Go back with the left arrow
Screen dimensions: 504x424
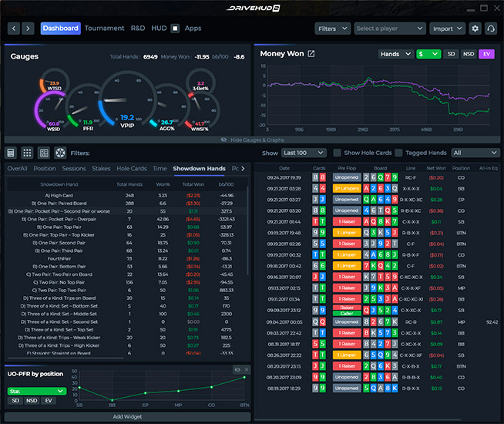[13, 29]
